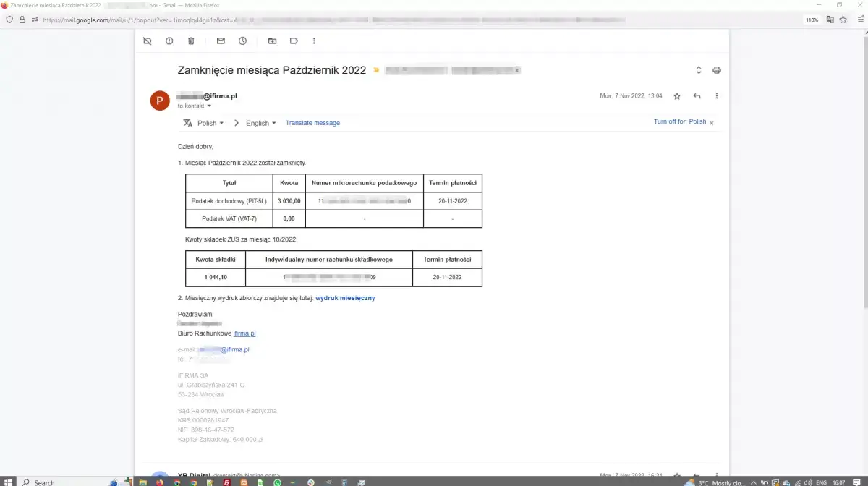Click the '0,00' VAT amount cell

tap(289, 218)
